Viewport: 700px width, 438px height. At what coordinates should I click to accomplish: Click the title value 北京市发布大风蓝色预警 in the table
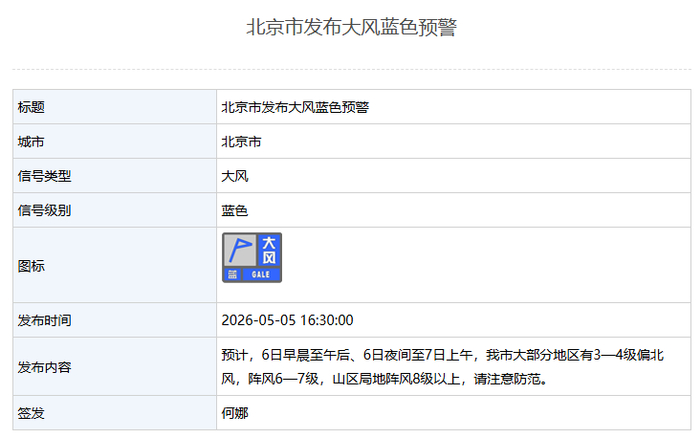(295, 107)
